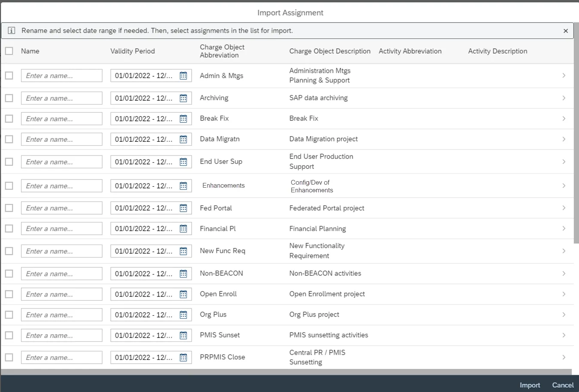Image resolution: width=579 pixels, height=392 pixels.
Task: Click calendar icon for Data Migratn row
Action: [183, 139]
